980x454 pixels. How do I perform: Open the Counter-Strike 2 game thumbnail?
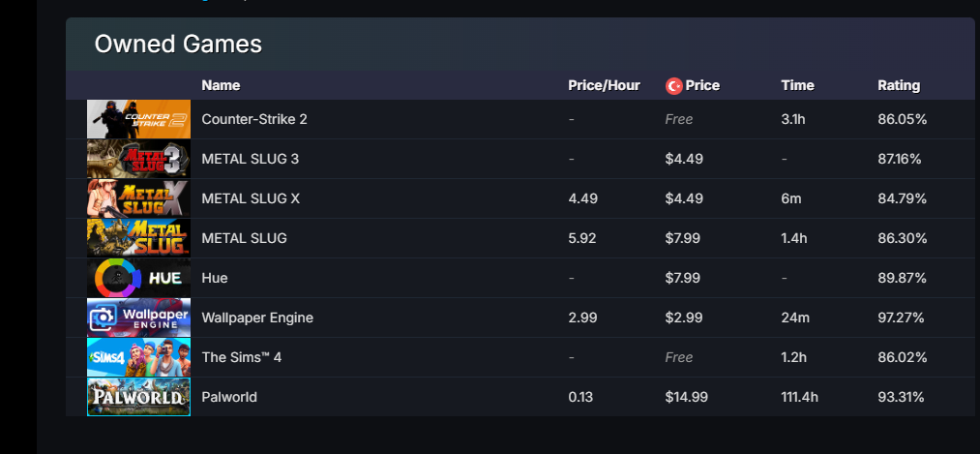(x=138, y=119)
